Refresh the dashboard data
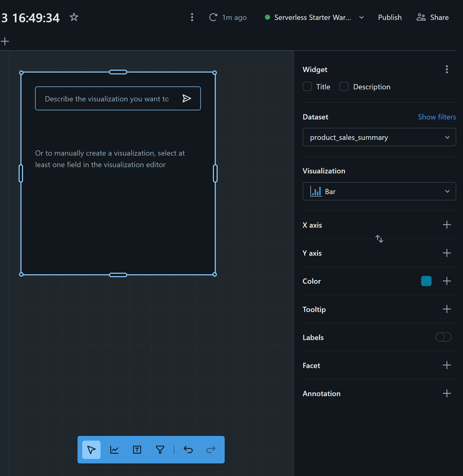 213,17
